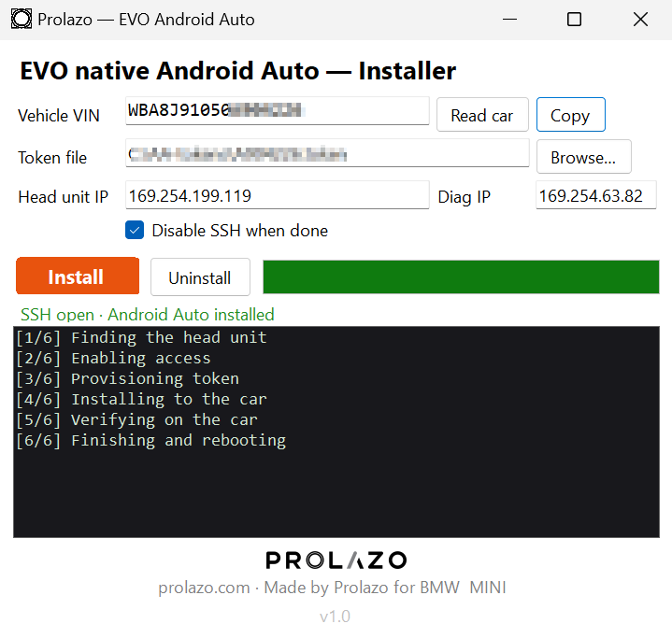Close the Prolazo installer window
This screenshot has height=638, width=672.
641,20
